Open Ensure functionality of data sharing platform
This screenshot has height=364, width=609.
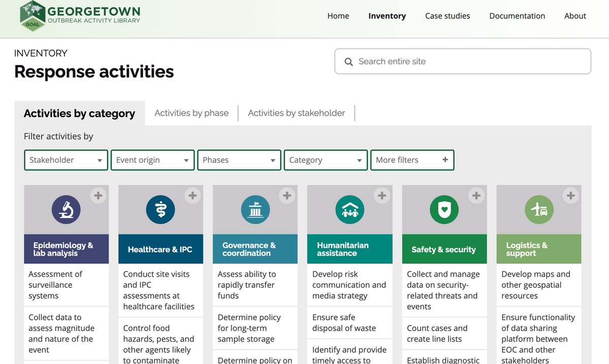tap(539, 336)
